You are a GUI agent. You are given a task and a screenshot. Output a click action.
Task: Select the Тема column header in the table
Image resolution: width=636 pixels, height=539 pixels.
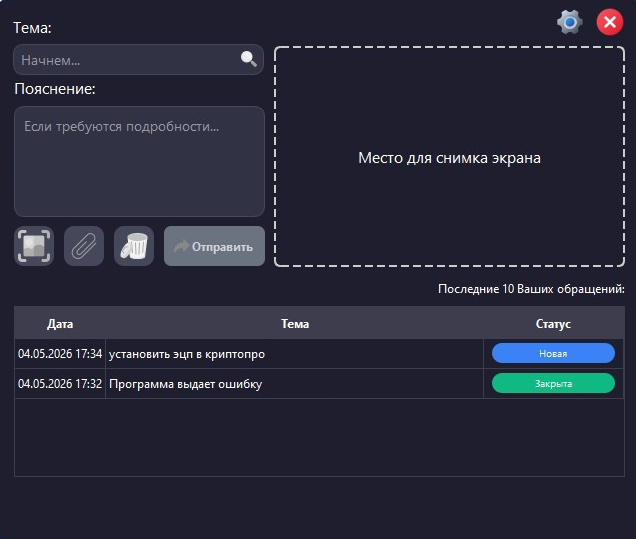pyautogui.click(x=295, y=324)
